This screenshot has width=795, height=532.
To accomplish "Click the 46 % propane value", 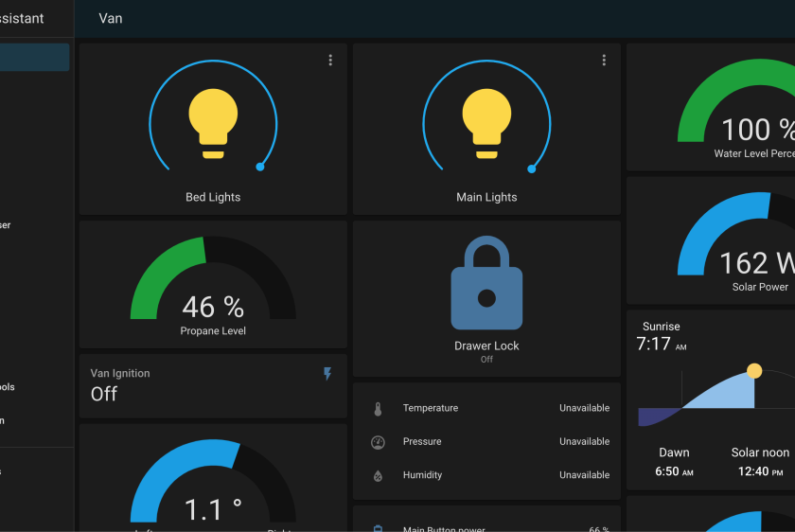I will coord(213,307).
